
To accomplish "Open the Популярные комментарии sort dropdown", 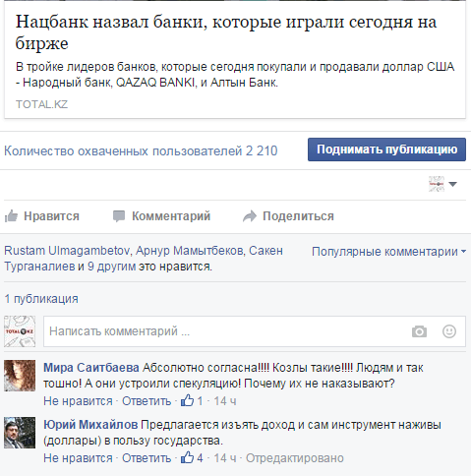I will pos(388,252).
